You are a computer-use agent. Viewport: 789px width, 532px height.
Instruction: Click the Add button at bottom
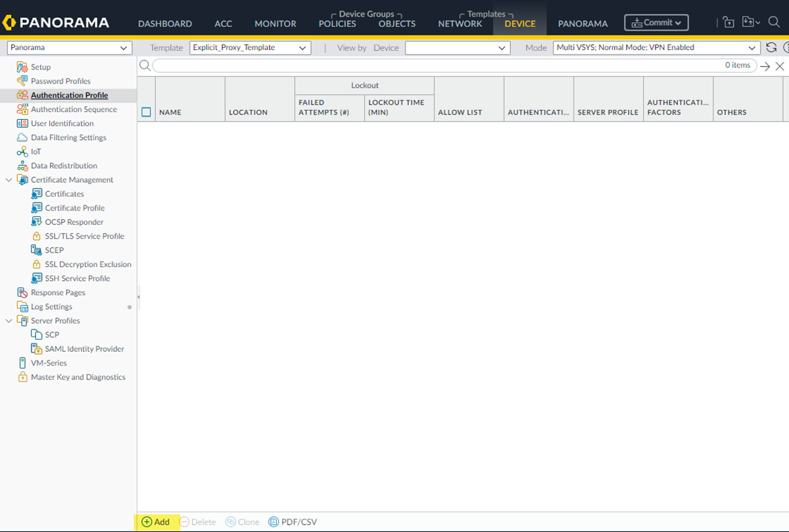click(x=156, y=522)
